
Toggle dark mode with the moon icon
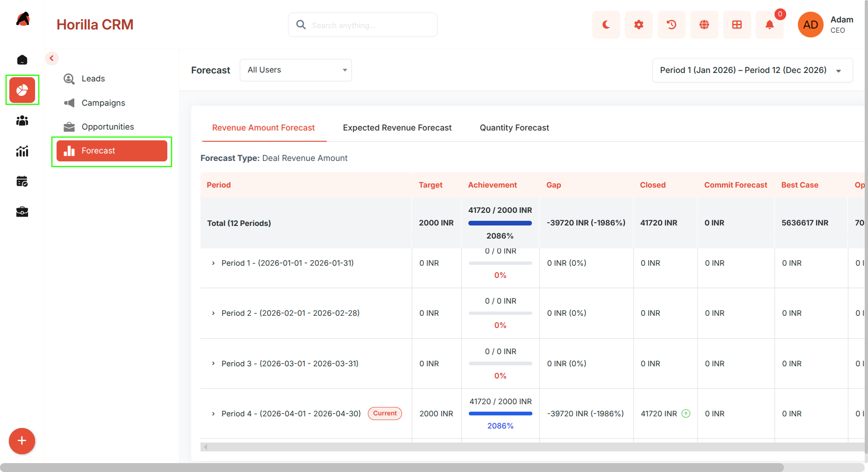click(x=606, y=25)
